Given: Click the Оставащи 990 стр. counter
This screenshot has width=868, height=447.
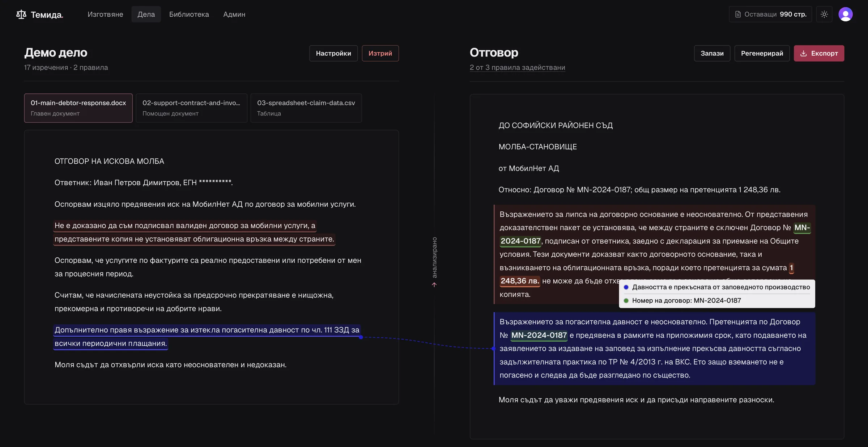Looking at the screenshot, I should pyautogui.click(x=770, y=14).
